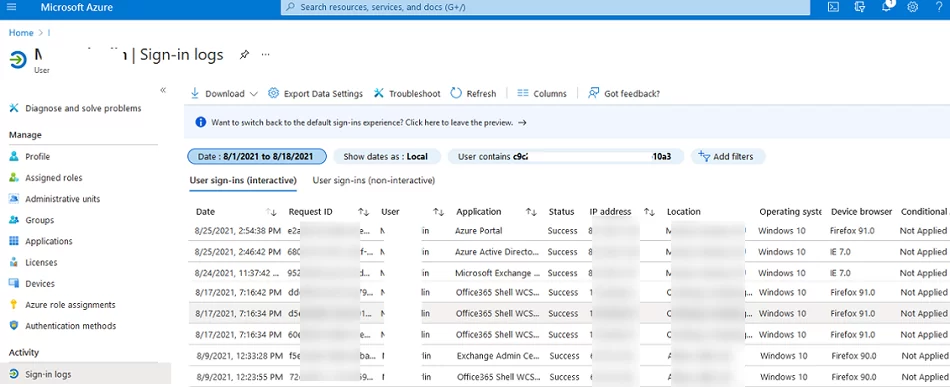Click the Download arrow icon
Image resolution: width=950 pixels, height=387 pixels.
(x=195, y=93)
